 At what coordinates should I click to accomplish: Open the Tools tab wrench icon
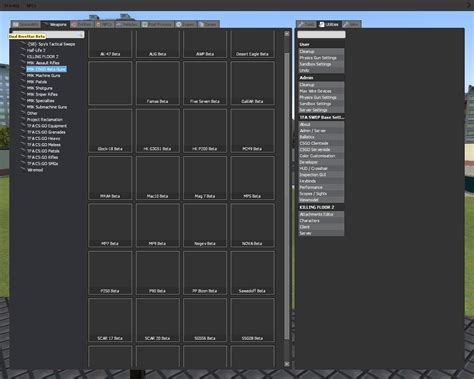301,24
